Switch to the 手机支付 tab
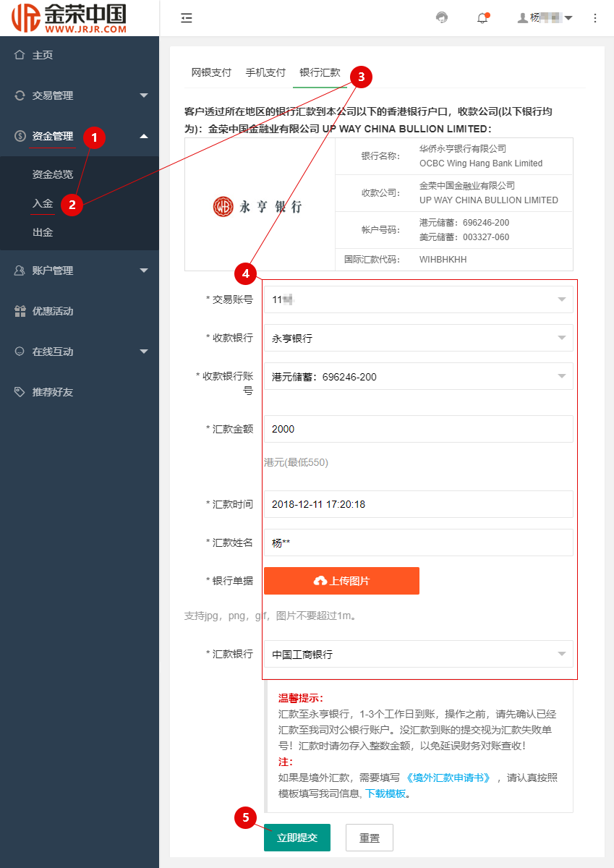 (265, 72)
